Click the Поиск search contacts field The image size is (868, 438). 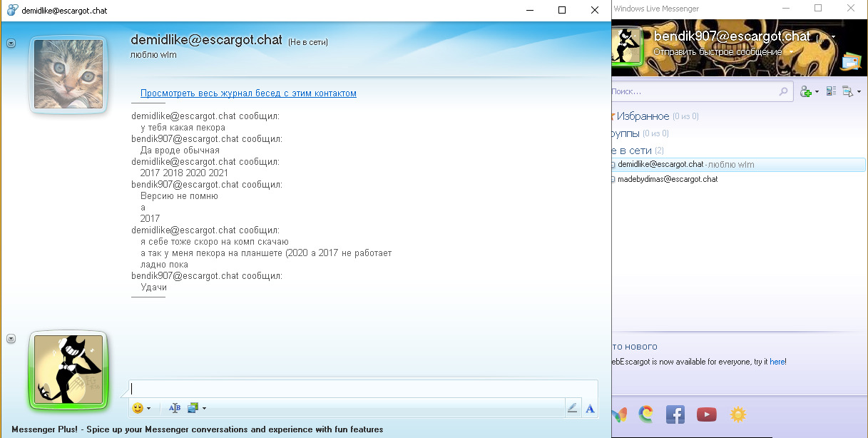[695, 91]
